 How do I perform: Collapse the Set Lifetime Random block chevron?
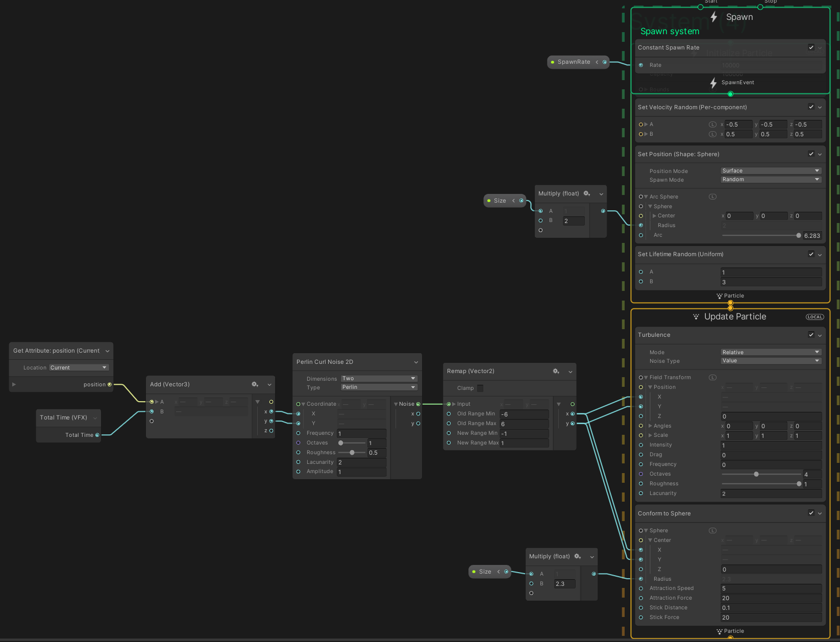click(820, 255)
